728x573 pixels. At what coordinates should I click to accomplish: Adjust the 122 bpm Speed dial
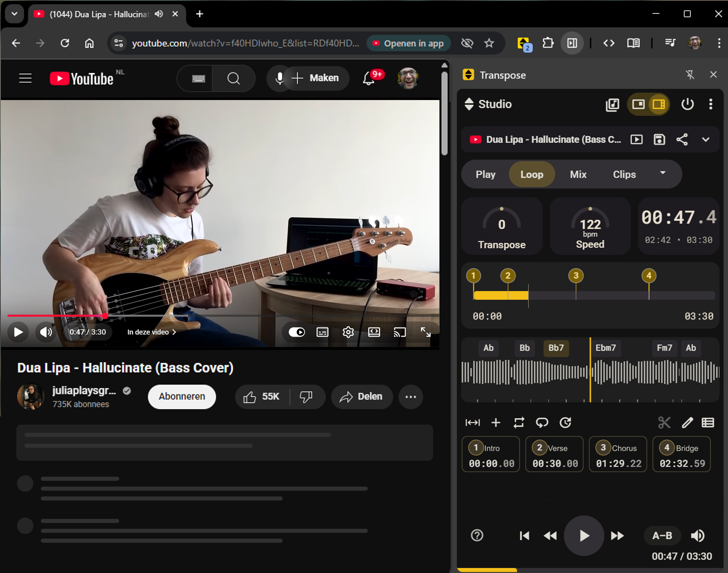590,226
